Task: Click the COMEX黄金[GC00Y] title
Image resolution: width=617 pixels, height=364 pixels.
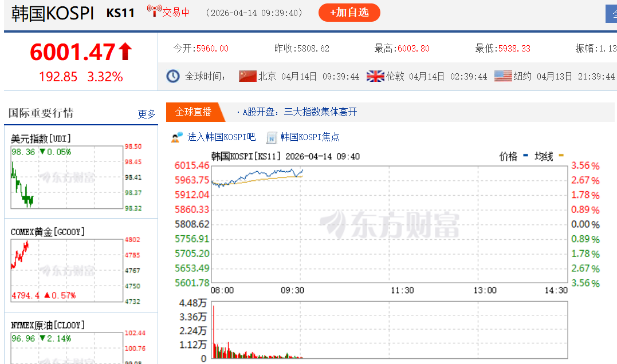Action: coord(48,232)
